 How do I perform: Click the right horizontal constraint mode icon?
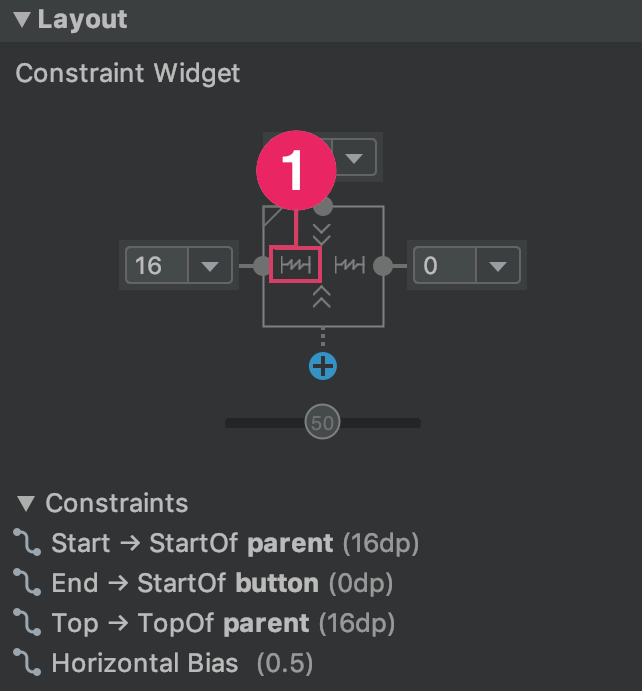pyautogui.click(x=349, y=265)
